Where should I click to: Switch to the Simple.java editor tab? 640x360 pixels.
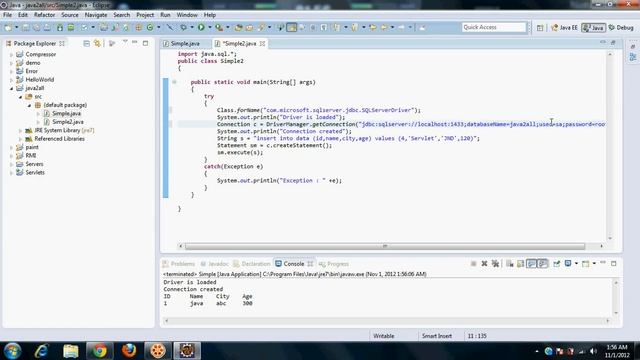point(185,43)
